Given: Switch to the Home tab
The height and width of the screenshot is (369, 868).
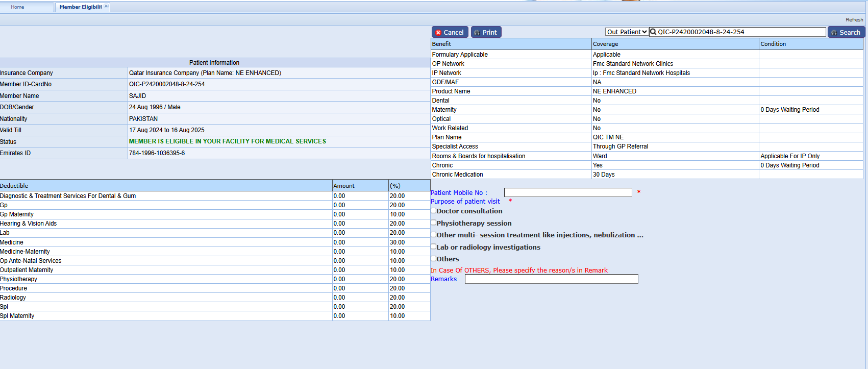Looking at the screenshot, I should click(x=18, y=7).
